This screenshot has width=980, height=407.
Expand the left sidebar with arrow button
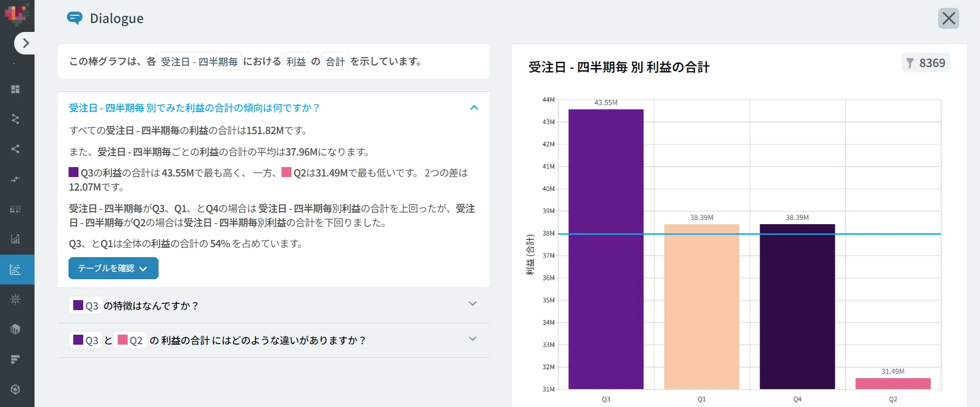coord(25,43)
